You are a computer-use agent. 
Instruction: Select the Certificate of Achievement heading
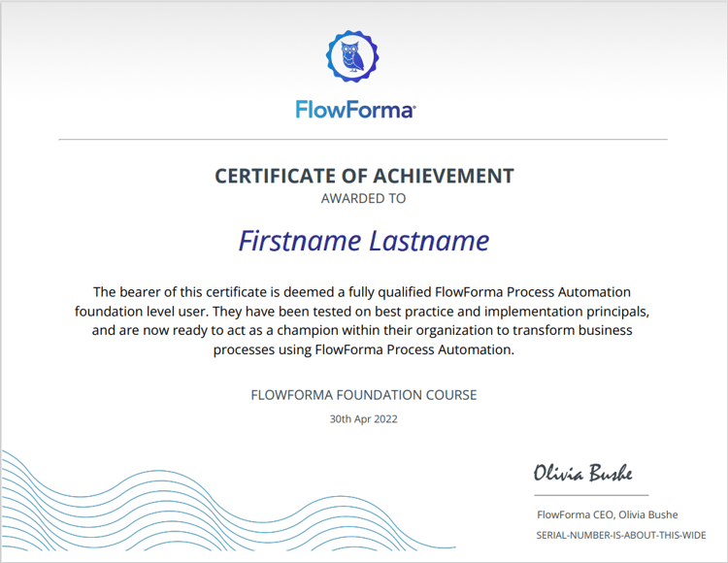(x=364, y=176)
